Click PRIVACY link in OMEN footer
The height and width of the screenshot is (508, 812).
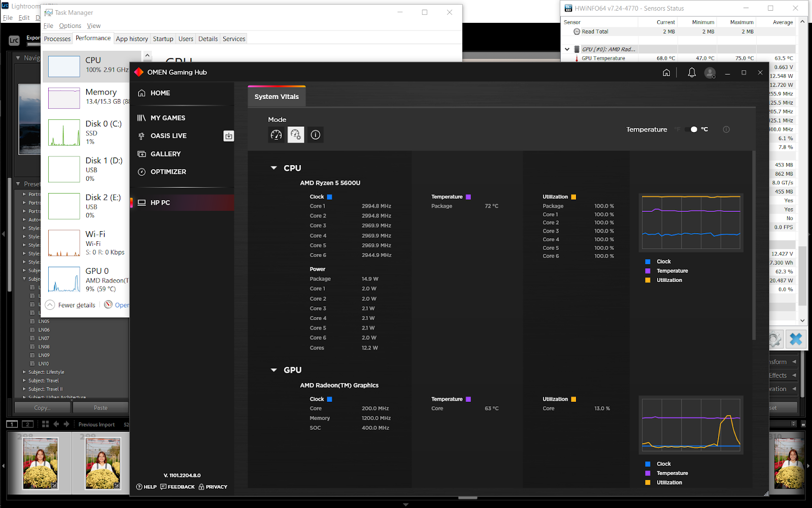point(213,487)
